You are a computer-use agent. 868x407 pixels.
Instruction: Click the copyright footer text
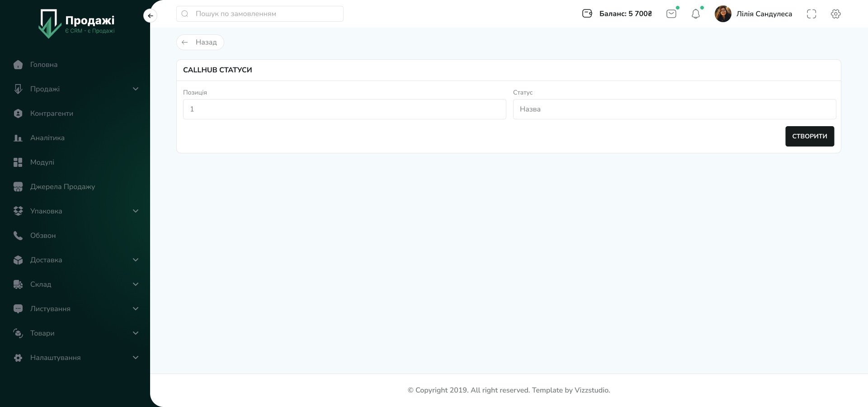tap(509, 390)
